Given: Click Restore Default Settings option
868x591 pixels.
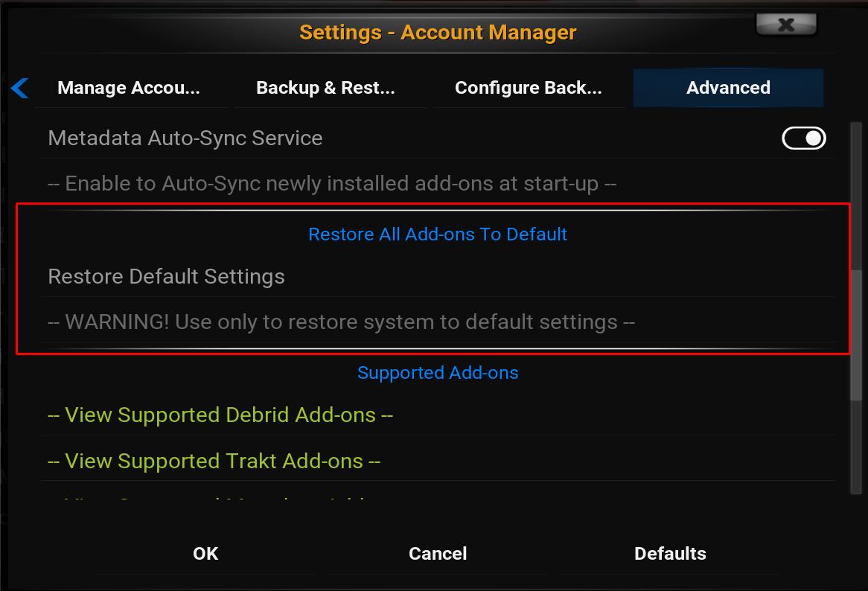Looking at the screenshot, I should [x=167, y=276].
